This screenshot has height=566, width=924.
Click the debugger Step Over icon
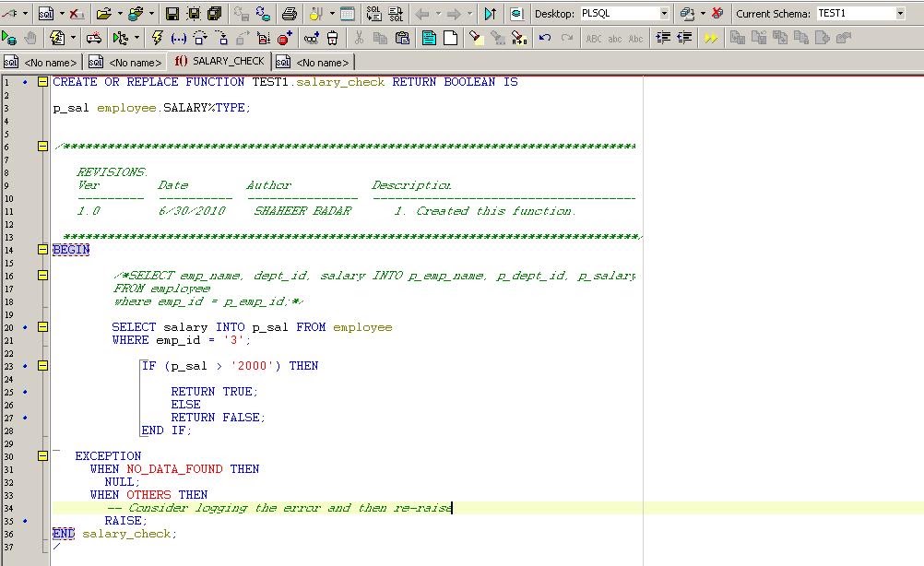[200, 38]
